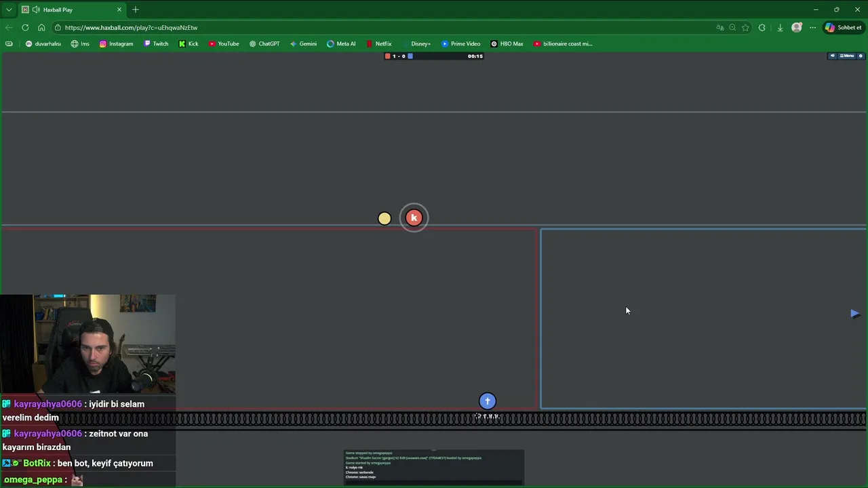Screen dimensions: 868x488
Task: Open Haxball settings gear icon
Action: [x=859, y=56]
